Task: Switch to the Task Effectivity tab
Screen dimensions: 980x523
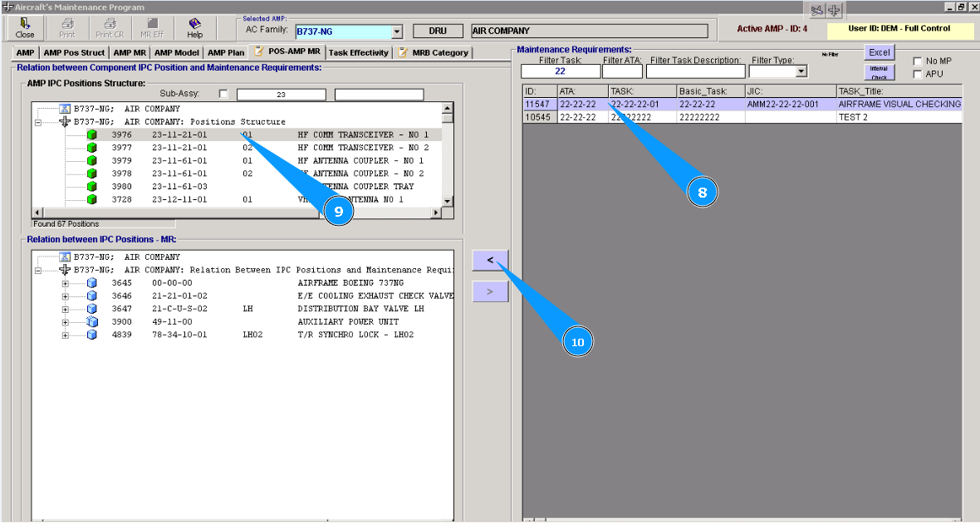Action: (358, 52)
